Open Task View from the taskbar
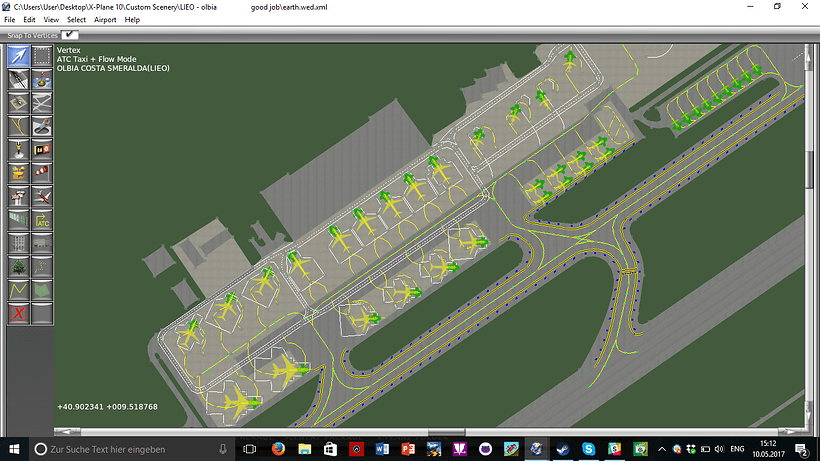 click(x=249, y=449)
